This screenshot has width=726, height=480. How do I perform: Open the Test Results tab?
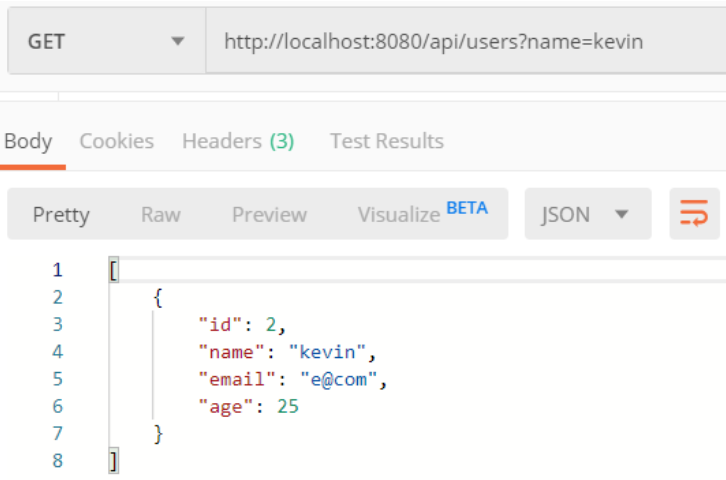(x=387, y=141)
